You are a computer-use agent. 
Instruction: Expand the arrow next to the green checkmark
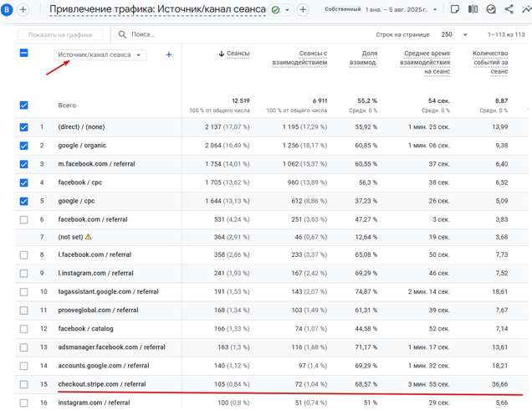click(x=288, y=10)
